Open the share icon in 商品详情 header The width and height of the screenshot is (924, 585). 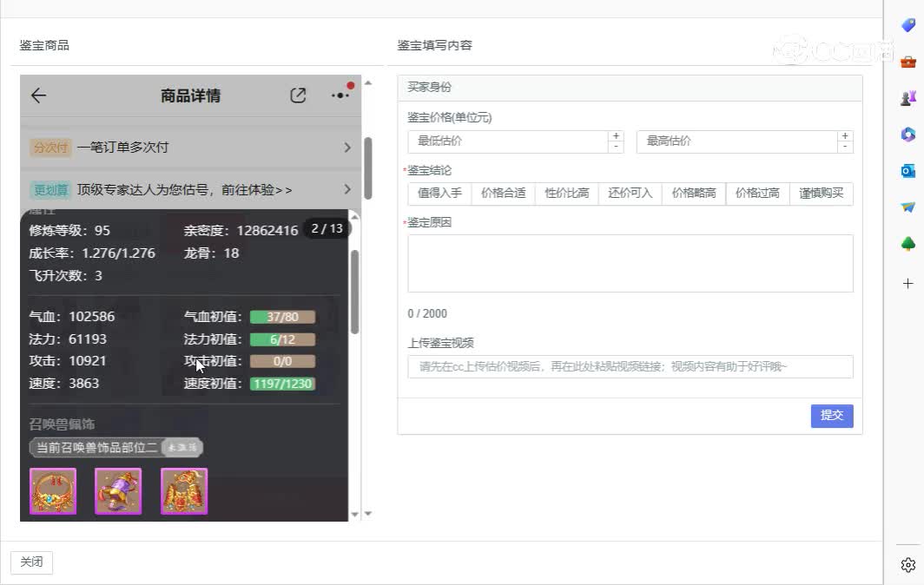pyautogui.click(x=298, y=95)
